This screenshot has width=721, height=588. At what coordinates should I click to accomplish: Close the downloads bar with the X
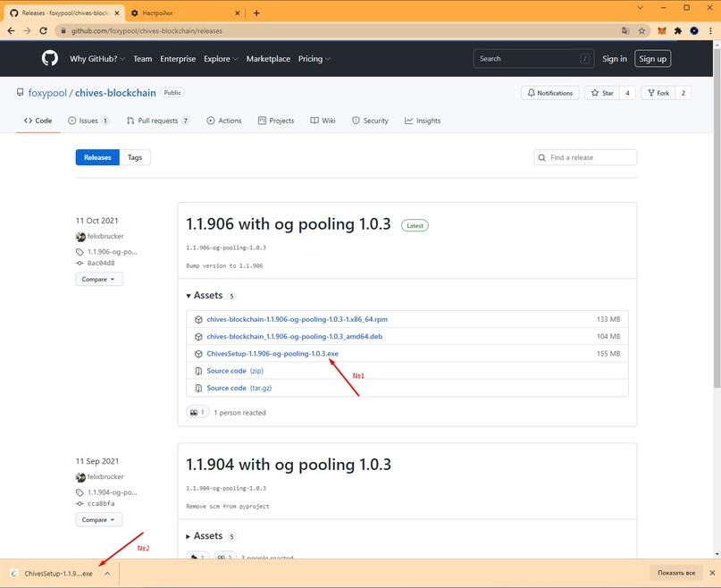tap(712, 573)
